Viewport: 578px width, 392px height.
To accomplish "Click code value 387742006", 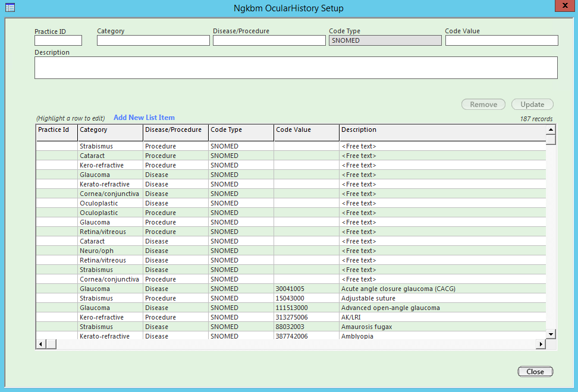I will [291, 336].
